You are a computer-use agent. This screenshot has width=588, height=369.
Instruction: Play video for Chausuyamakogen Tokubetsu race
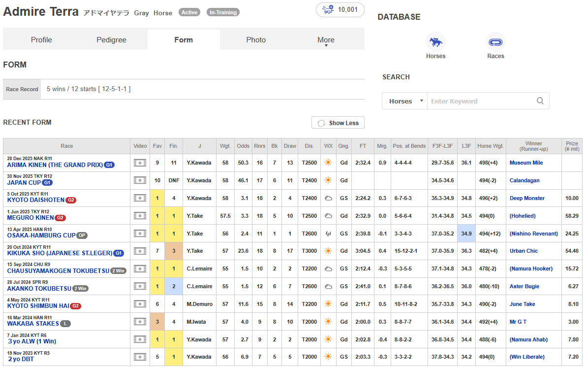pos(140,269)
